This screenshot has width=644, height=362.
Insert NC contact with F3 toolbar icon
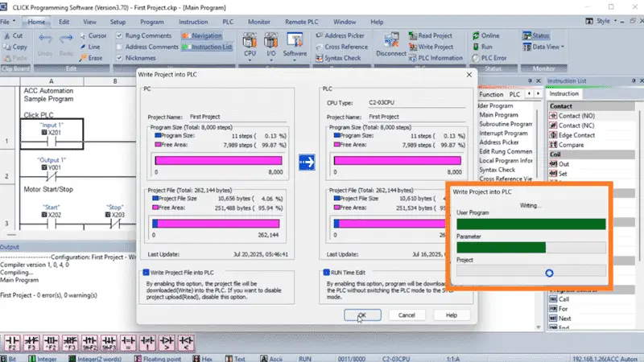(x=31, y=343)
